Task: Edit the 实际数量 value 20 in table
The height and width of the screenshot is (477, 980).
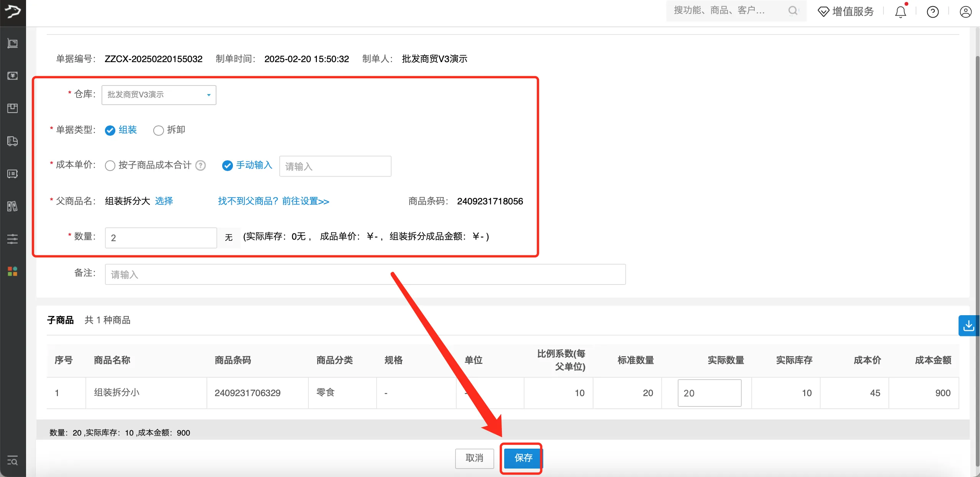Action: [x=709, y=393]
